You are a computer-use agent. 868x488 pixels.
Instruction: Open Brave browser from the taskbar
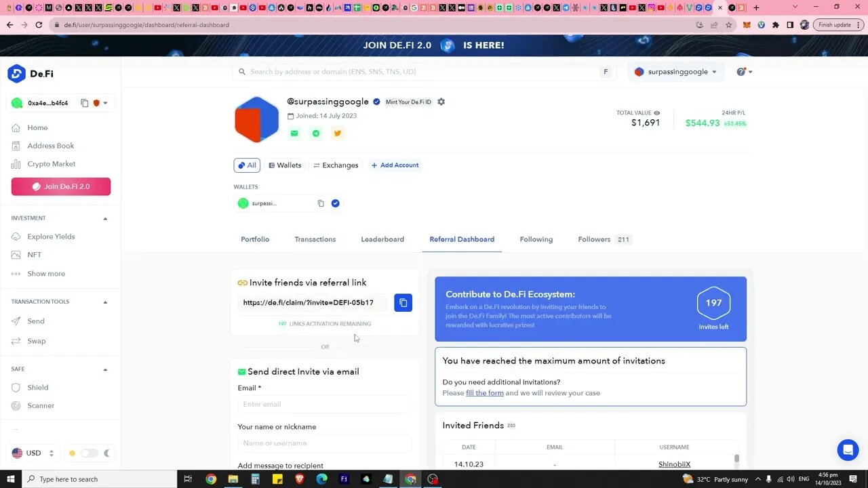pos(300,479)
